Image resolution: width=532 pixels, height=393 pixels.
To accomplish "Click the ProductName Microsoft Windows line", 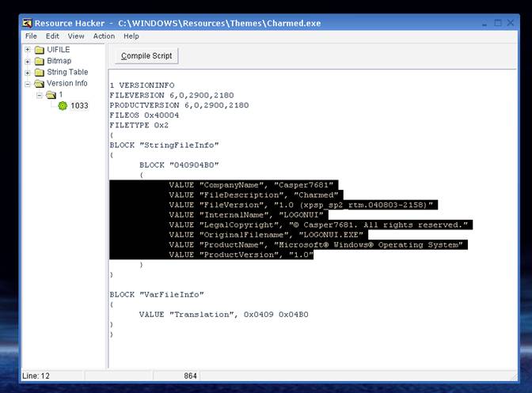I will pyautogui.click(x=316, y=245).
